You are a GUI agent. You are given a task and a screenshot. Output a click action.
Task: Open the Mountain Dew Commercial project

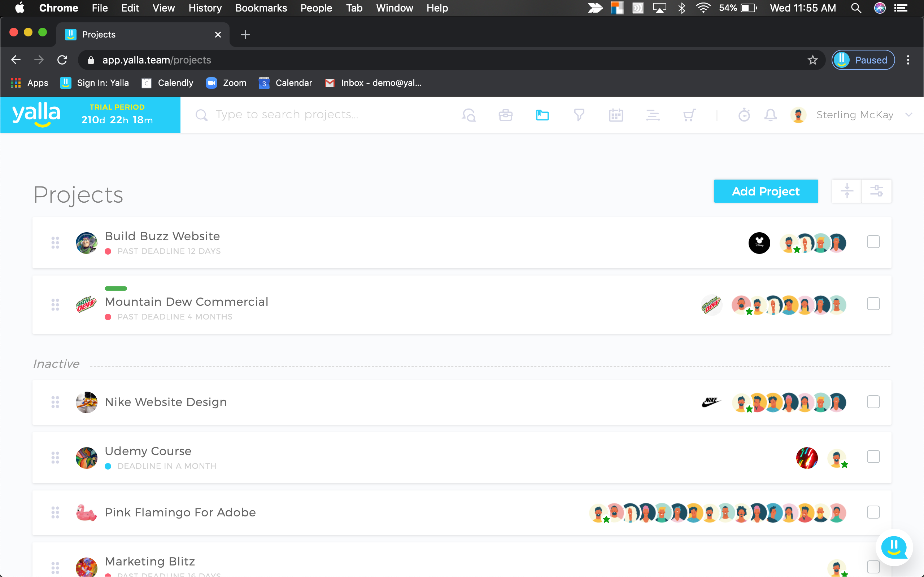186,302
